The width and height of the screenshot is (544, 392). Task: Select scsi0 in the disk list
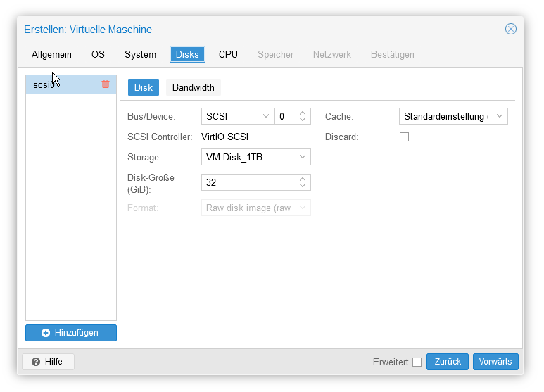click(71, 84)
